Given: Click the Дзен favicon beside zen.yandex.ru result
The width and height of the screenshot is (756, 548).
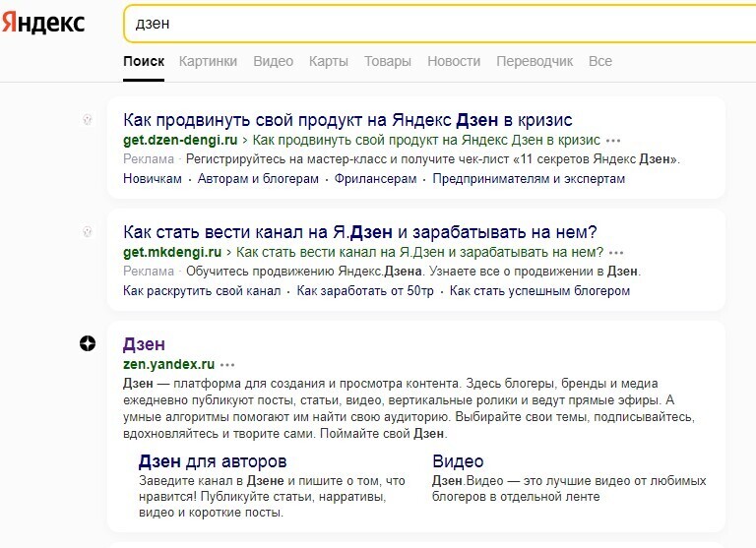Looking at the screenshot, I should point(88,343).
